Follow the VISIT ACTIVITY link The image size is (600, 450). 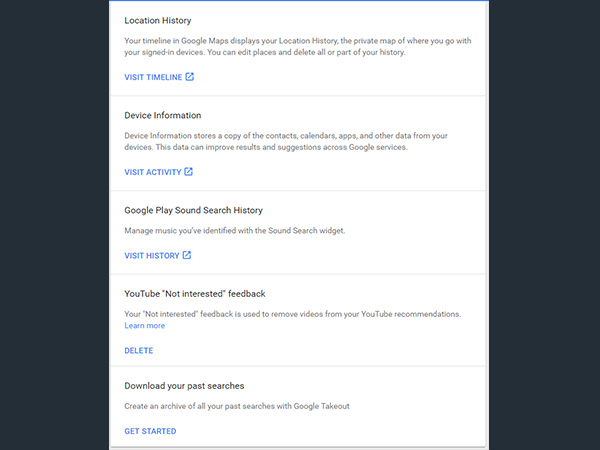click(x=152, y=172)
